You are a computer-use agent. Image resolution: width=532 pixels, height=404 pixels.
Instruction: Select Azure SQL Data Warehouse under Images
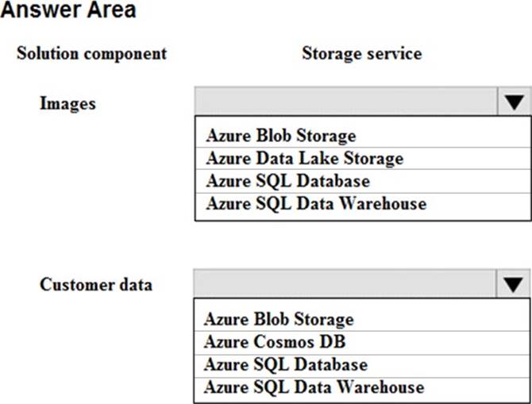tap(316, 203)
